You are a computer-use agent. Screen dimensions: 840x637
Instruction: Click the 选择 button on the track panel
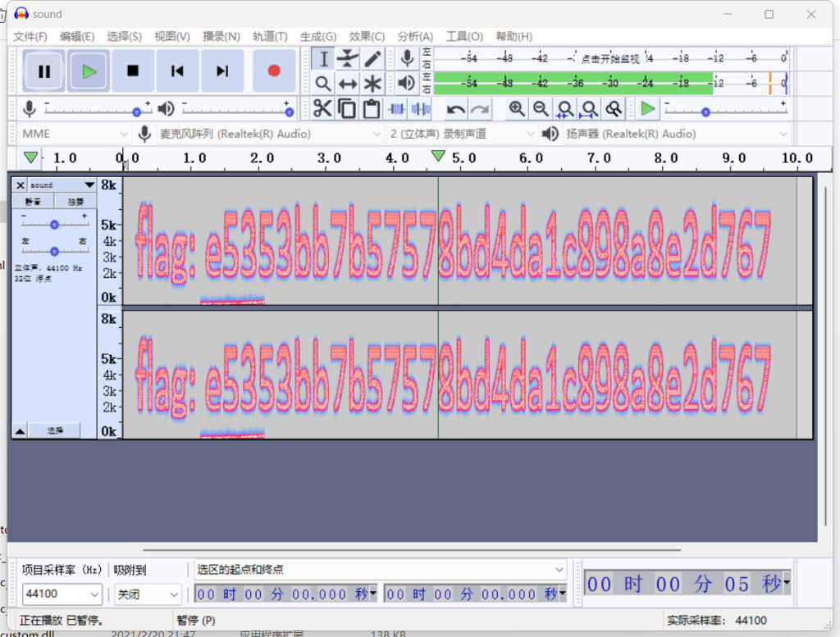coord(55,430)
